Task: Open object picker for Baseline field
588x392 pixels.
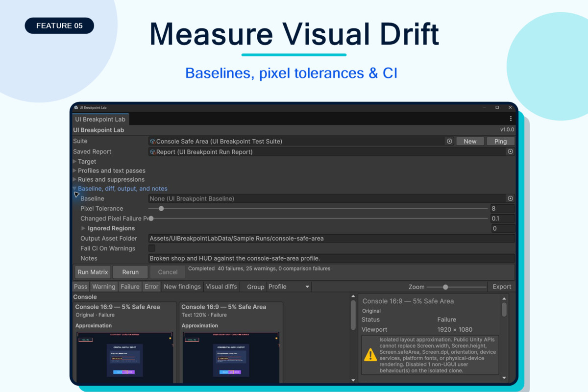Action: (510, 198)
